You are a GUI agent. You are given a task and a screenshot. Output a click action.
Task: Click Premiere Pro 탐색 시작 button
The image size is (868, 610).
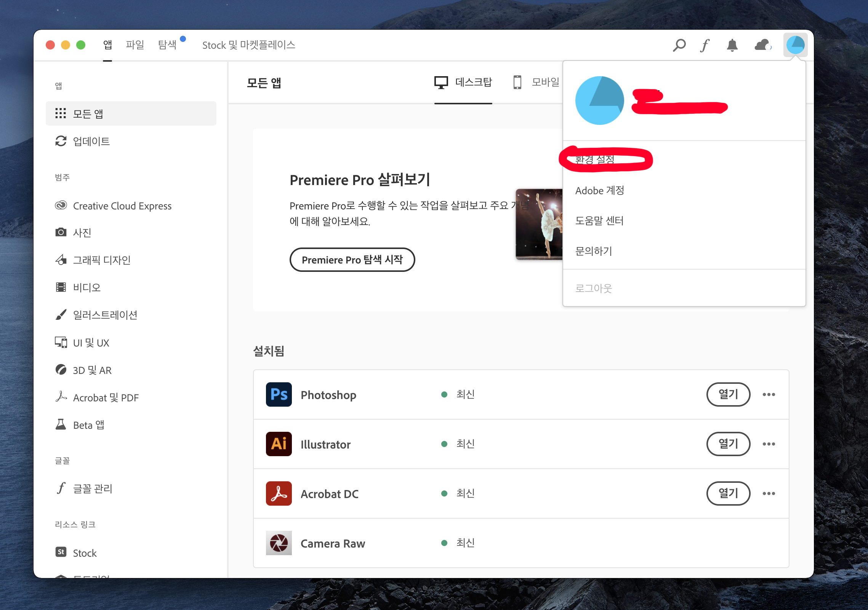[352, 260]
